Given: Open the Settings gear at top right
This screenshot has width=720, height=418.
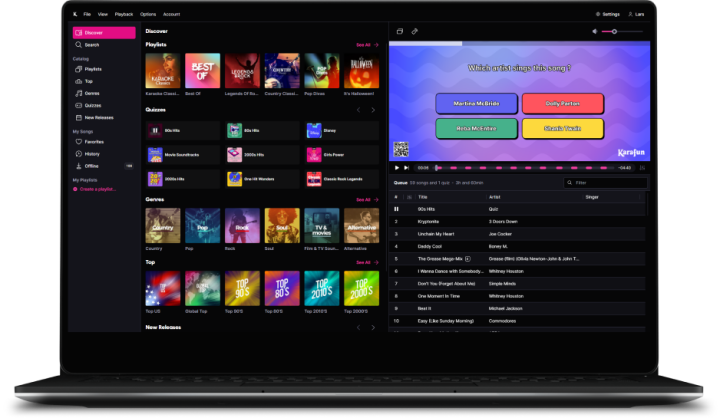Looking at the screenshot, I should (608, 14).
